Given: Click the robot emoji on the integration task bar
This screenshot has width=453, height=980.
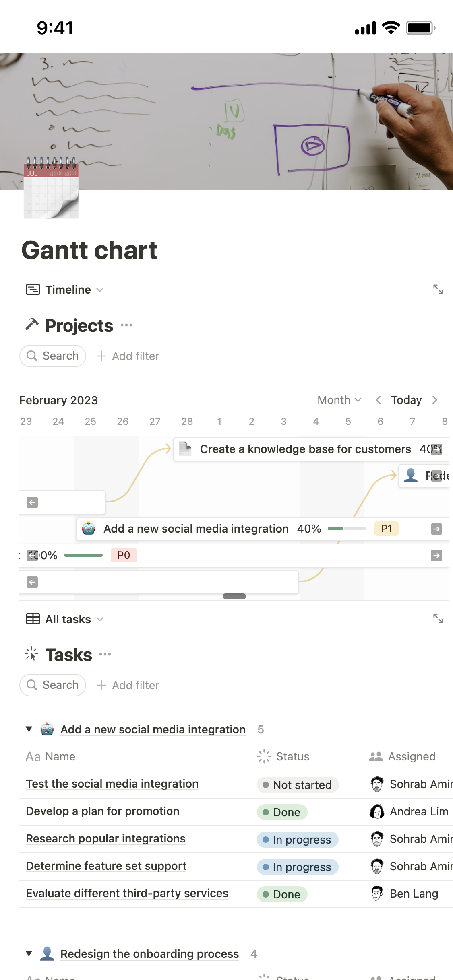Looking at the screenshot, I should (88, 528).
